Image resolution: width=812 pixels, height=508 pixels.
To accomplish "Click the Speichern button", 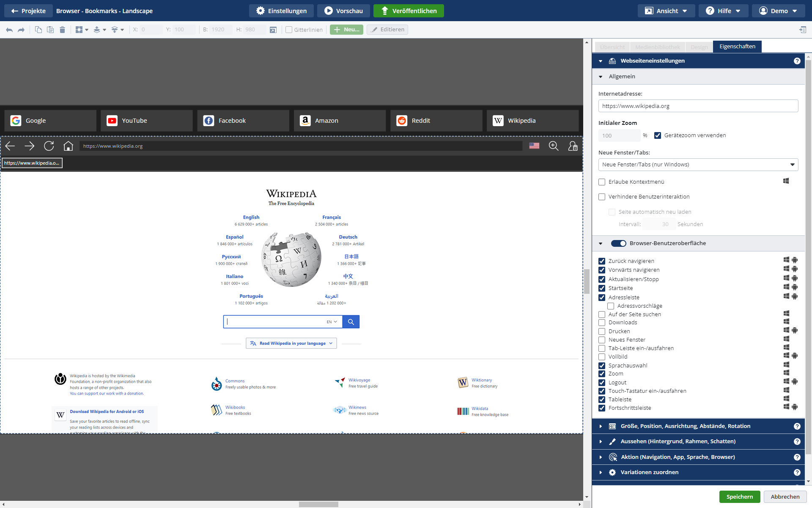I will [x=739, y=497].
